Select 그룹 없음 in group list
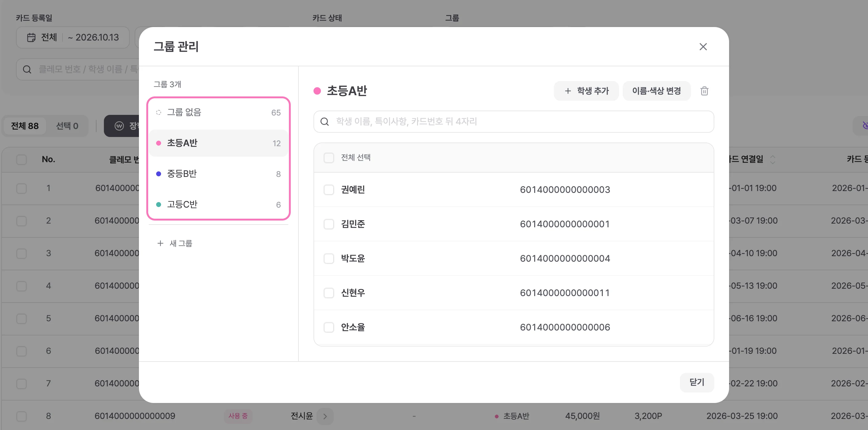The width and height of the screenshot is (868, 430). pos(218,112)
